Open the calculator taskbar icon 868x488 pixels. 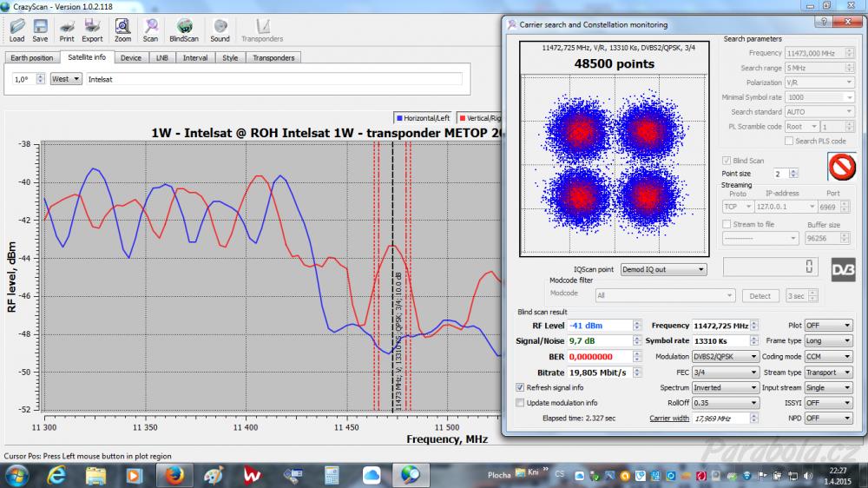(x=332, y=475)
